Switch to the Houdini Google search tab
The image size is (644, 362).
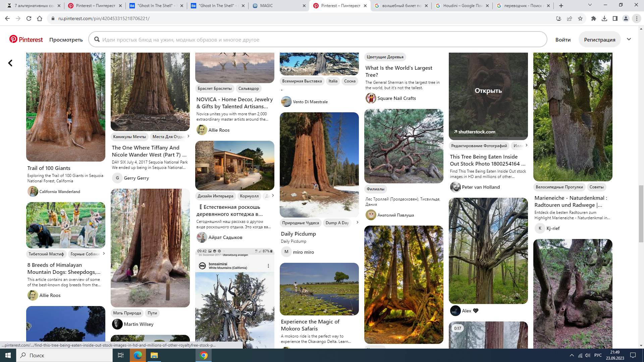(461, 6)
